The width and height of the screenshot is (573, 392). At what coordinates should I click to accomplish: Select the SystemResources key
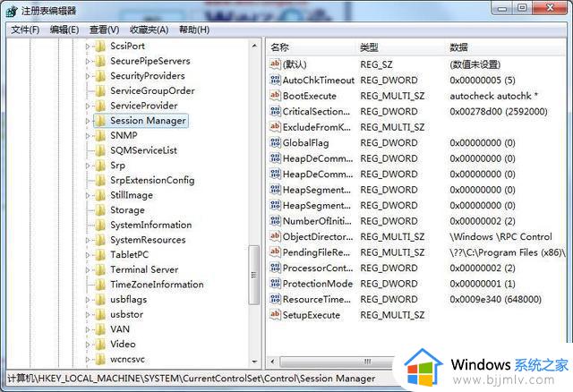[x=148, y=240]
